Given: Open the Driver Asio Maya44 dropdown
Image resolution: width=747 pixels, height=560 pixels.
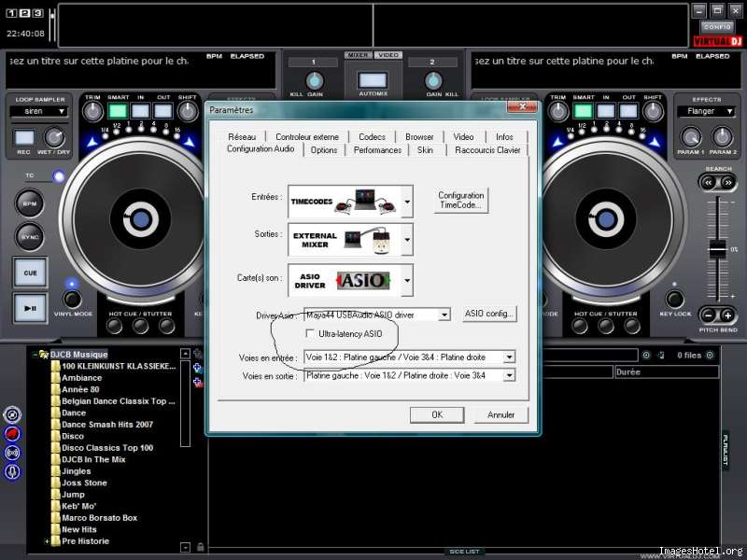Looking at the screenshot, I should [444, 315].
